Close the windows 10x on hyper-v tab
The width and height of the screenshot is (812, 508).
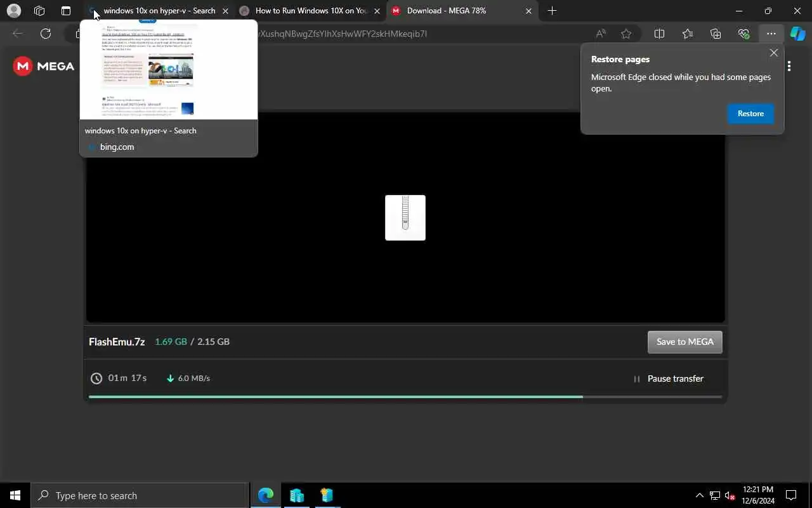coord(225,11)
